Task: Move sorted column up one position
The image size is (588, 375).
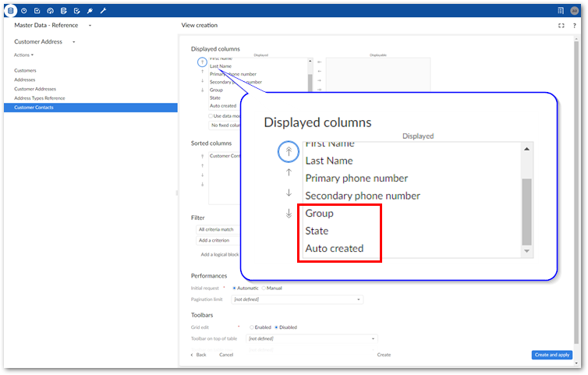Action: coord(202,166)
